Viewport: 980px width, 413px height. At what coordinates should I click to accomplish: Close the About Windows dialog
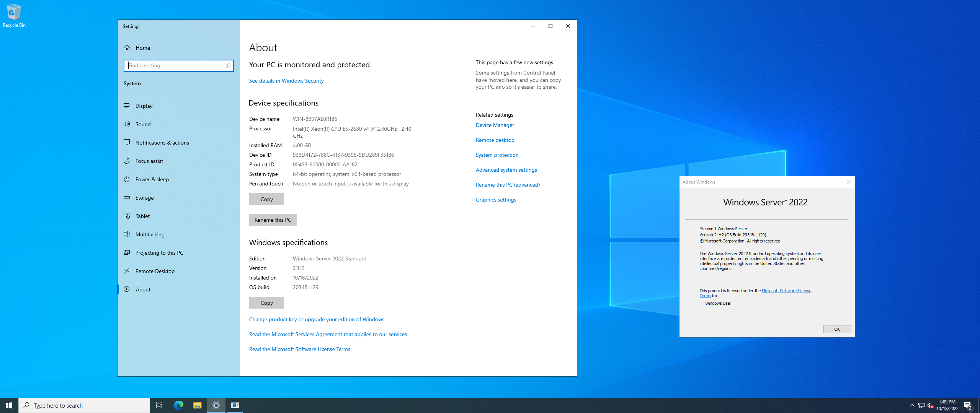[x=849, y=182]
